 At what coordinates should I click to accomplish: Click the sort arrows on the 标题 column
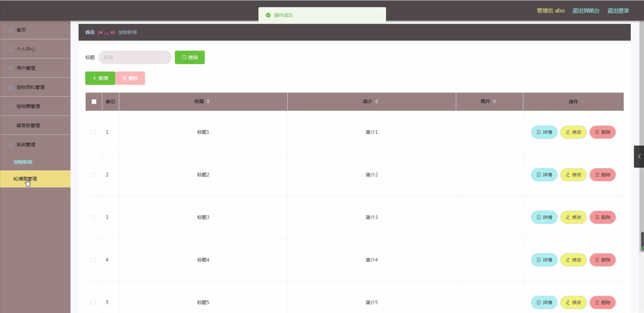[x=208, y=101]
